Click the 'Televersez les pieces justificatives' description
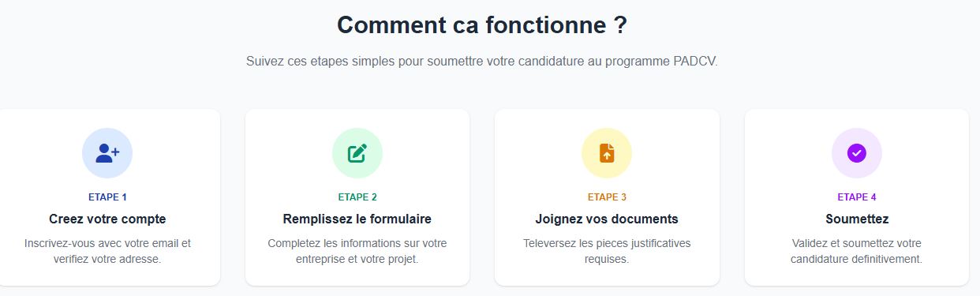The image size is (980, 296). point(607,251)
